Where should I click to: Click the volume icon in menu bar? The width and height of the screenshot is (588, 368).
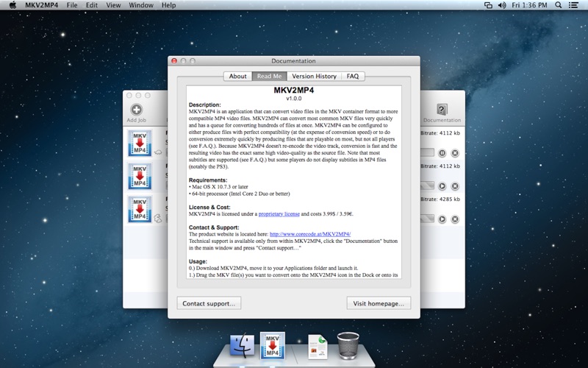(503, 5)
